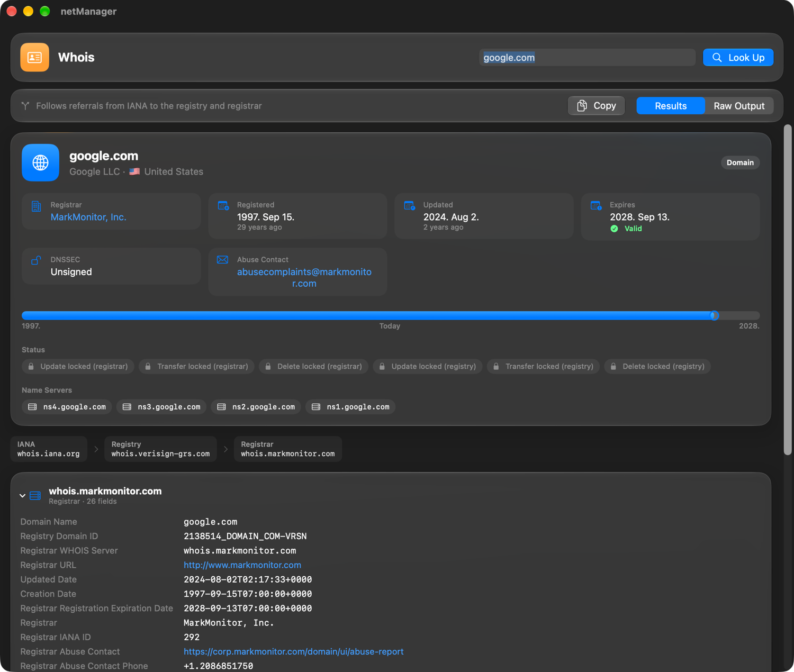
Task: Click the 2024. Aug 2. updated date
Action: point(451,217)
